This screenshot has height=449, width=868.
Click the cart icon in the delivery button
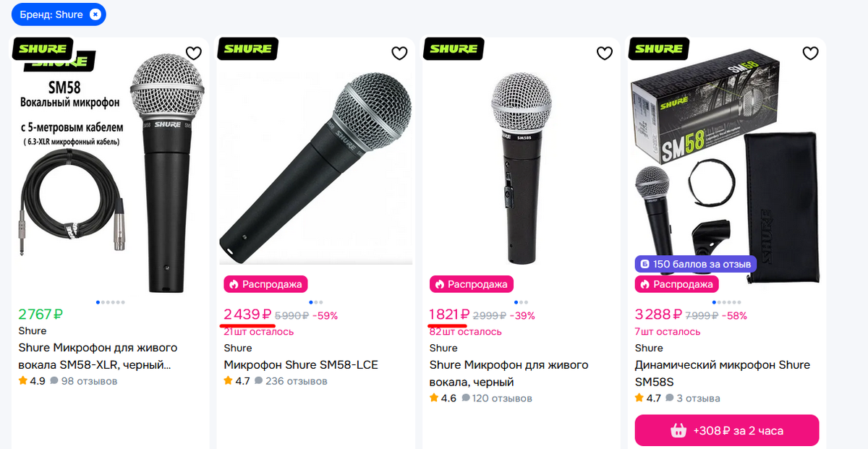(x=678, y=430)
